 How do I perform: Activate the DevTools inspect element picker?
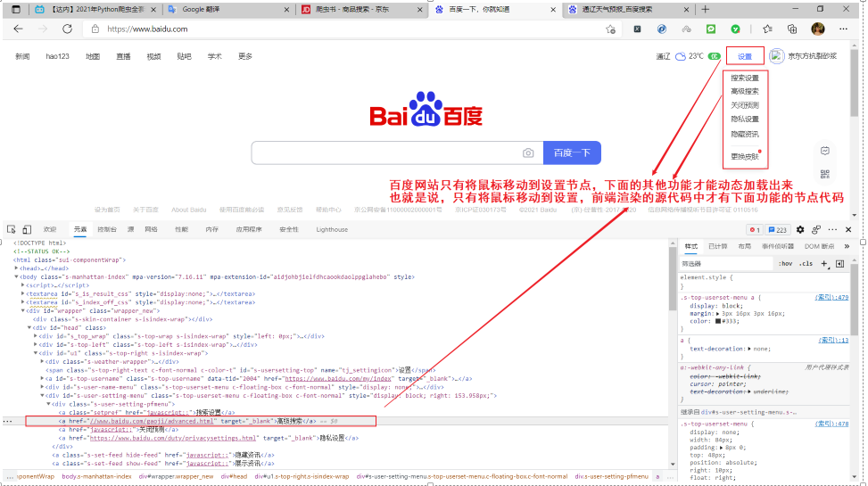point(11,229)
